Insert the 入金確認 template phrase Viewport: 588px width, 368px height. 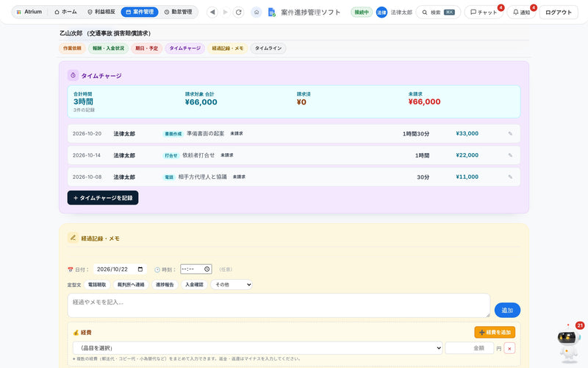click(194, 285)
